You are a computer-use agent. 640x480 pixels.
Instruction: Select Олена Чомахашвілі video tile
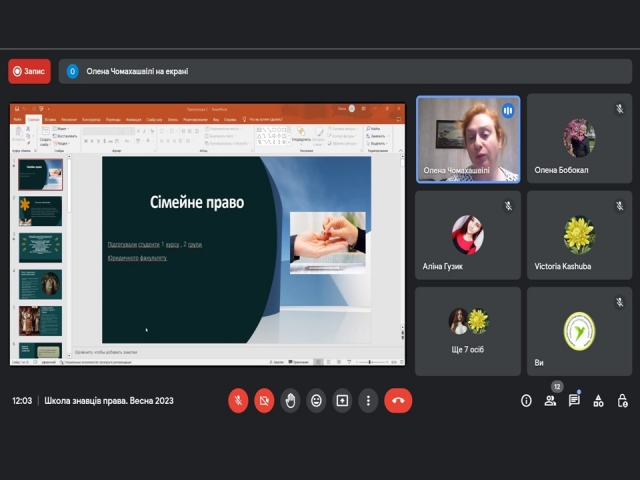pyautogui.click(x=468, y=139)
